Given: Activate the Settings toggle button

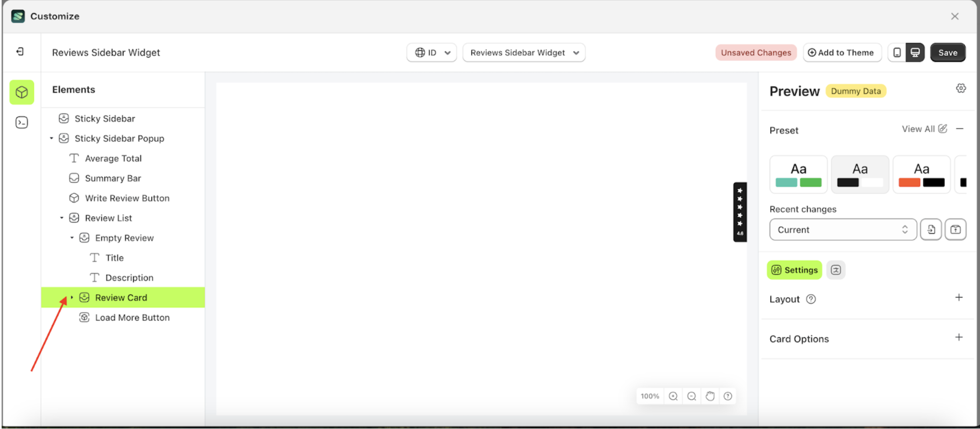Looking at the screenshot, I should [x=794, y=270].
